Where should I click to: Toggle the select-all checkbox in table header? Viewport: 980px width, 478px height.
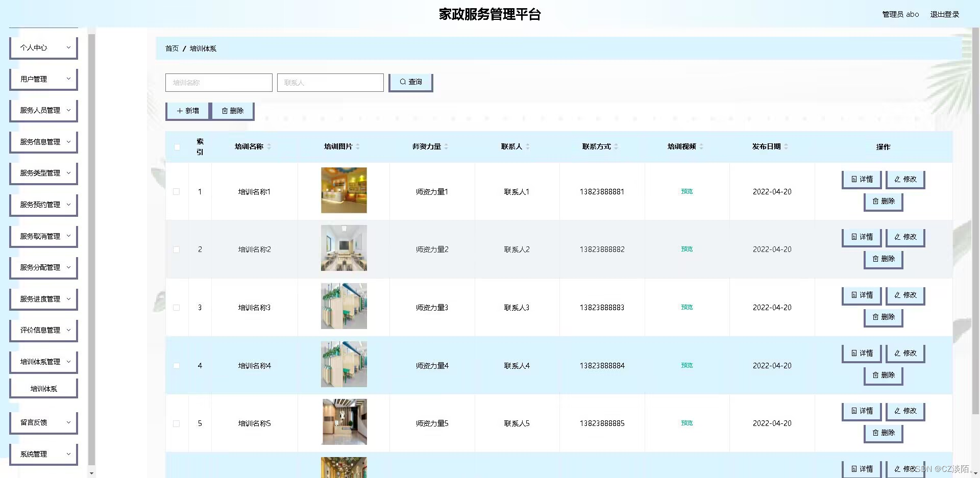tap(177, 147)
